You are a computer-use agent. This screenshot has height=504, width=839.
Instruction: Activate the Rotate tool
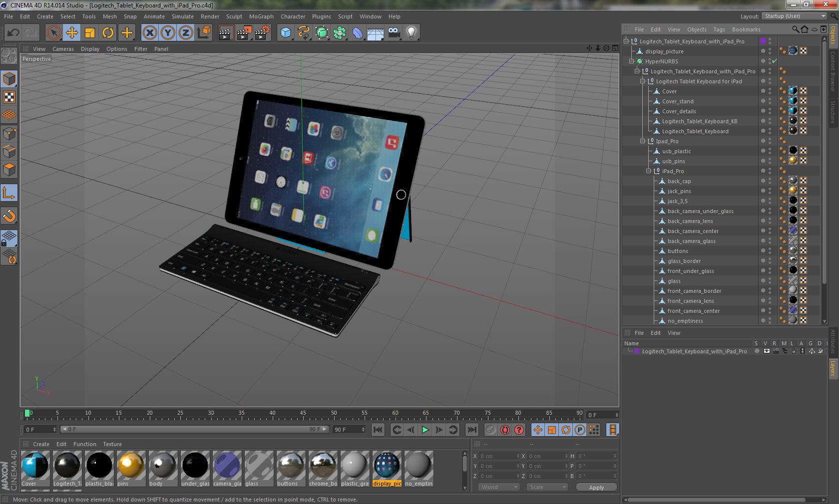108,33
